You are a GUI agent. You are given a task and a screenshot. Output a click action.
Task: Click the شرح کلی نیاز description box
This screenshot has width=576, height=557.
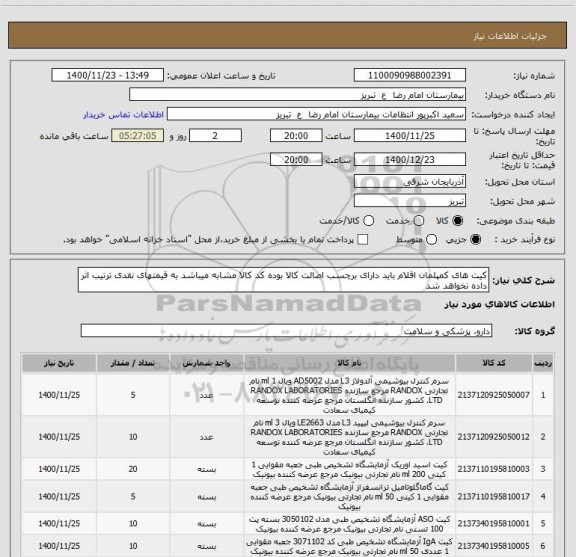[283, 280]
